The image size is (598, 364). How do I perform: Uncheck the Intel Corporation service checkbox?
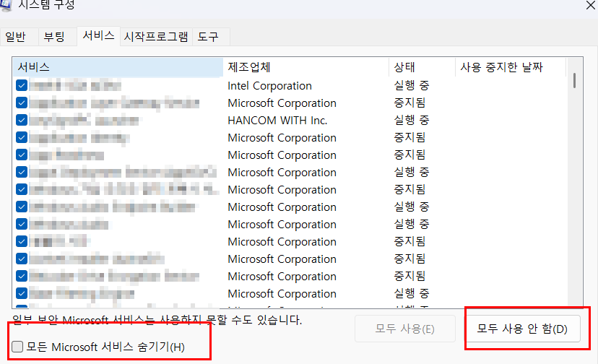(x=22, y=85)
